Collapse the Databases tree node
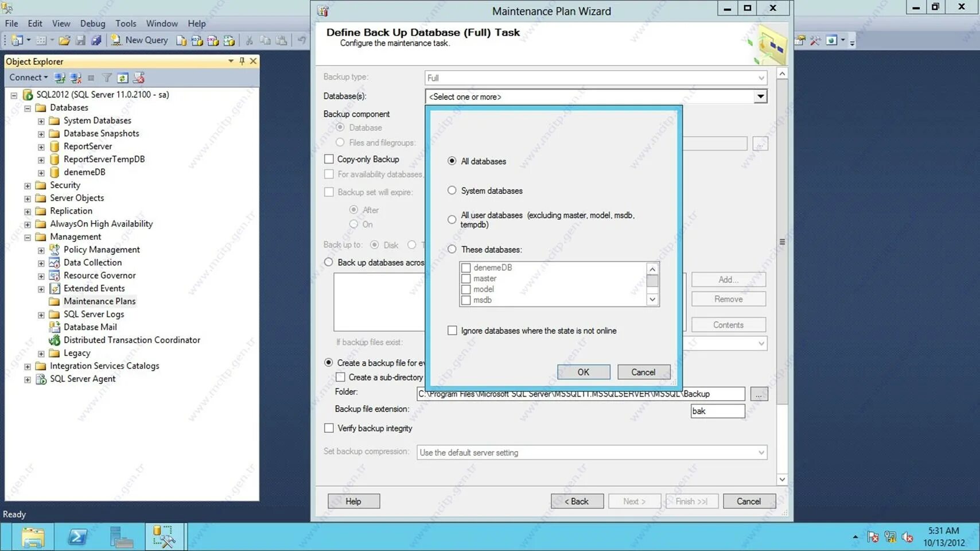This screenshot has width=980, height=551. 27,108
